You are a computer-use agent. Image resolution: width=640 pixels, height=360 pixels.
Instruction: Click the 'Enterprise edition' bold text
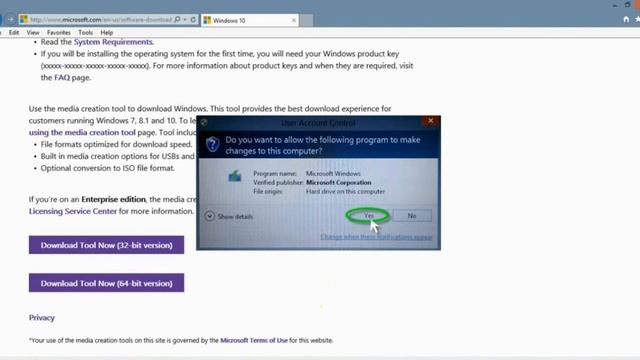pyautogui.click(x=113, y=199)
